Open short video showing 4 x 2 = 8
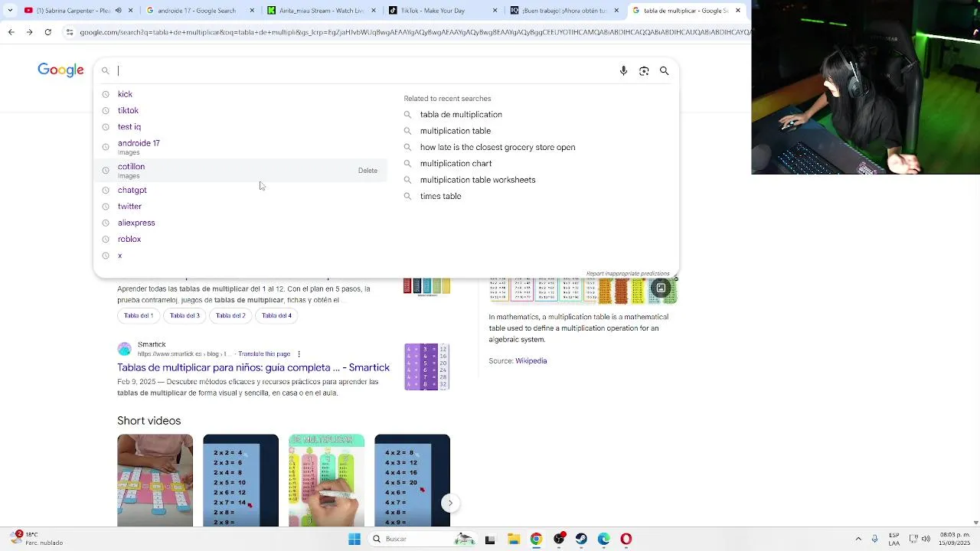Viewport: 980px width, 551px height. tap(412, 481)
